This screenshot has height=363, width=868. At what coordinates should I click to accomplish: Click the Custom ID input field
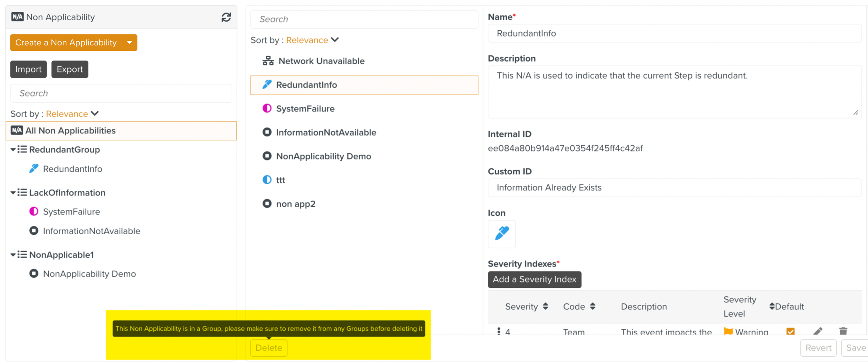coord(674,188)
